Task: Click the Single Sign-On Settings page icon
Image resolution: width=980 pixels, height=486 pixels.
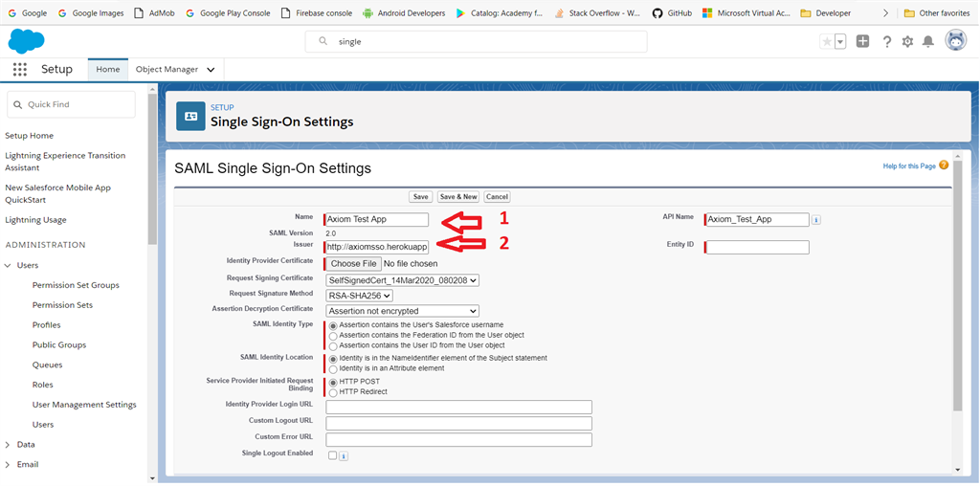Action: (190, 116)
